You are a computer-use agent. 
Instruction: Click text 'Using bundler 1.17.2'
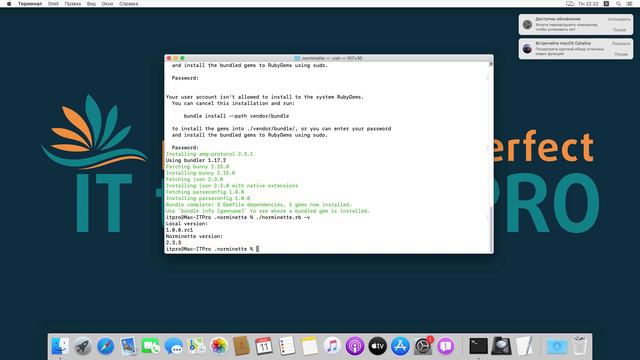click(x=196, y=160)
